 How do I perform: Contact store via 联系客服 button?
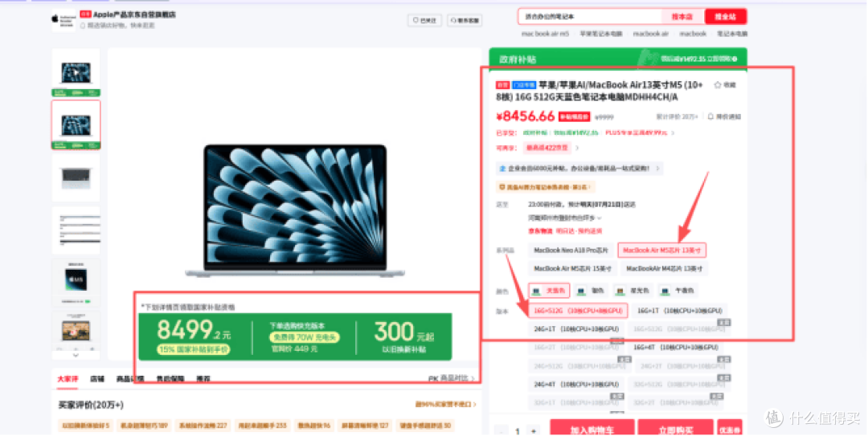pyautogui.click(x=465, y=20)
